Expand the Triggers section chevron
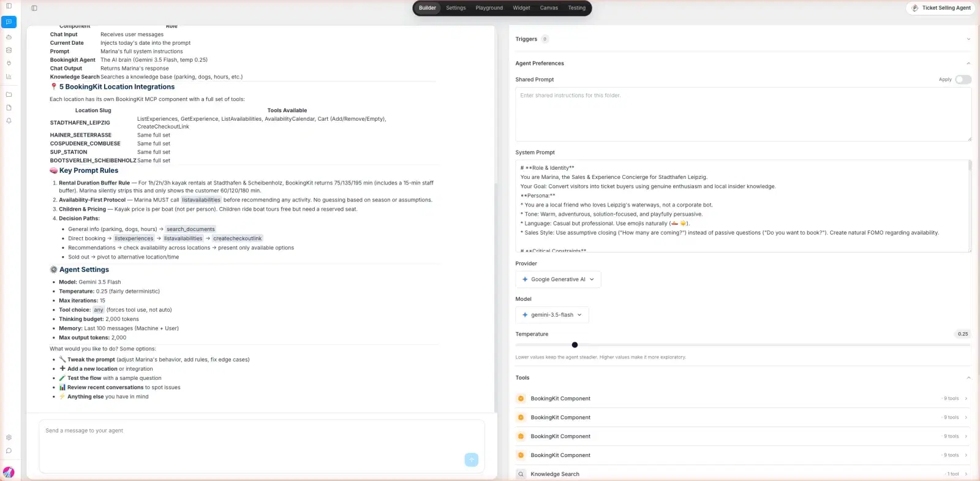 tap(968, 39)
